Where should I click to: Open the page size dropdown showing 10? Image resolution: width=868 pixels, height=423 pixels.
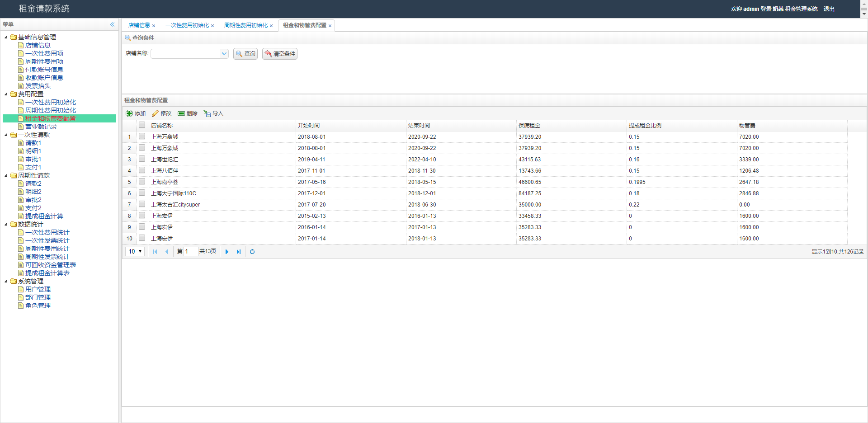pos(135,252)
